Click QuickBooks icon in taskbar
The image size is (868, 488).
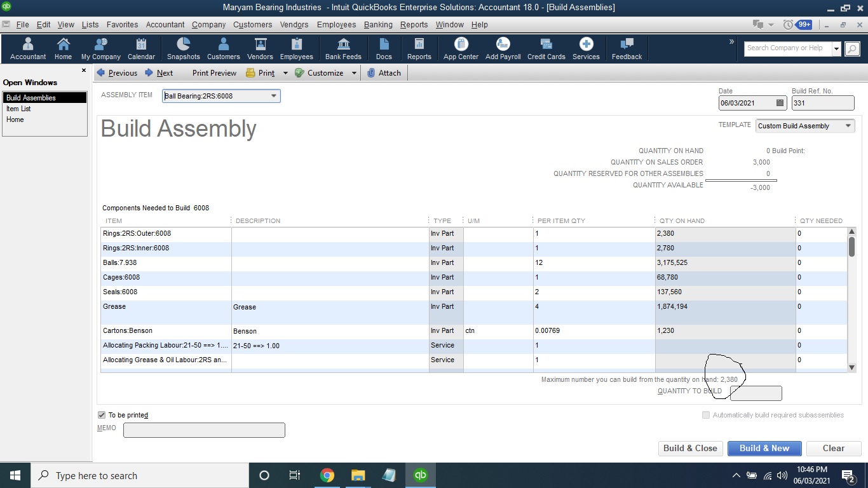pyautogui.click(x=420, y=475)
